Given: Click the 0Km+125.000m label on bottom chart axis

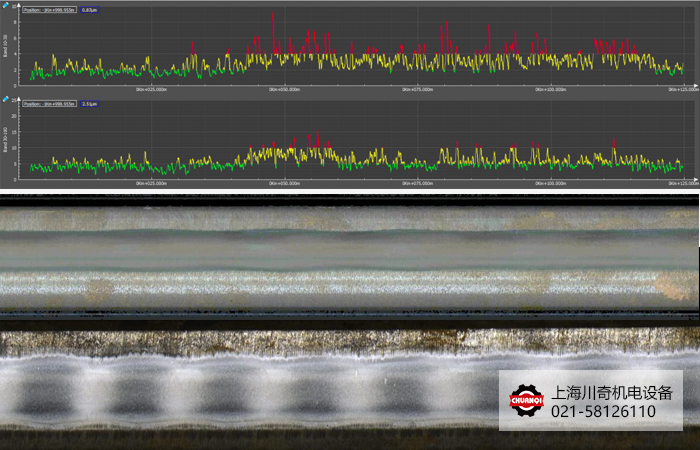Looking at the screenshot, I should click(682, 183).
